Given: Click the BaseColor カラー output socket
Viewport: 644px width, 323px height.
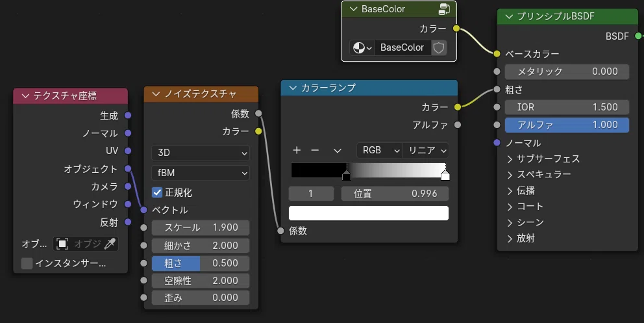Looking at the screenshot, I should coord(456,29).
